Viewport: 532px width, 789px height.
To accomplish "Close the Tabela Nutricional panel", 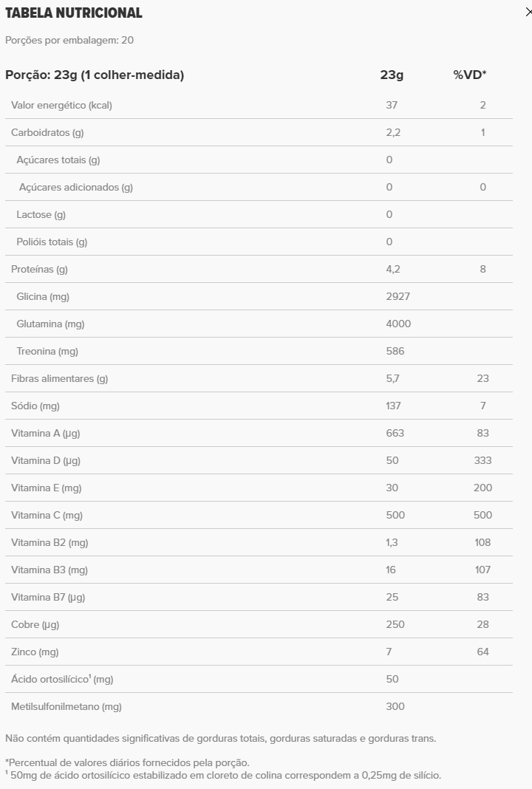I will [x=528, y=13].
